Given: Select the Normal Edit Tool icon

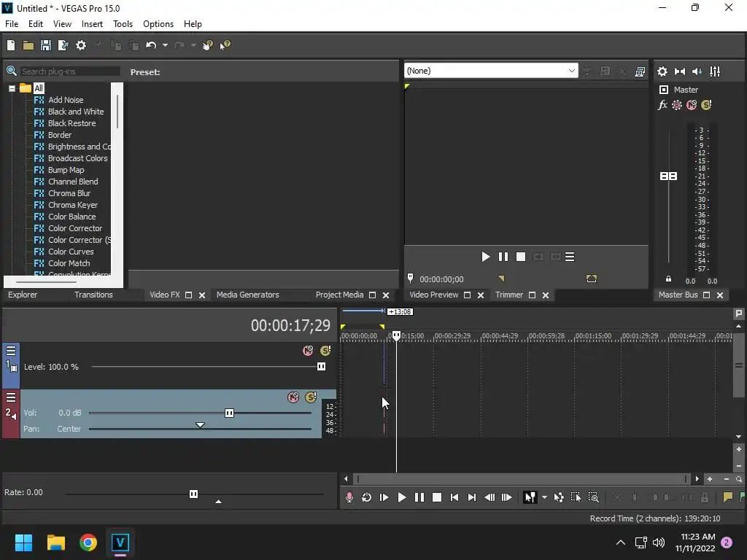Looking at the screenshot, I should 530,497.
